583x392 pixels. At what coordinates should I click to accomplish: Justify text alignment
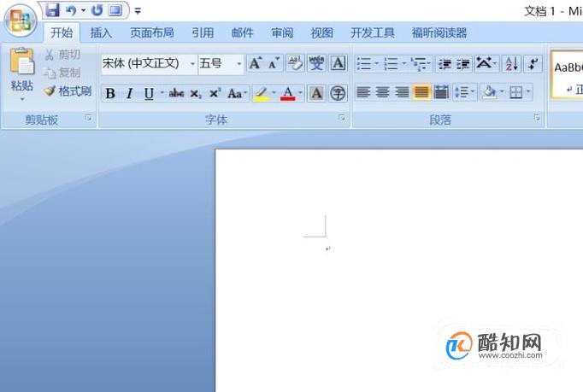[x=421, y=92]
